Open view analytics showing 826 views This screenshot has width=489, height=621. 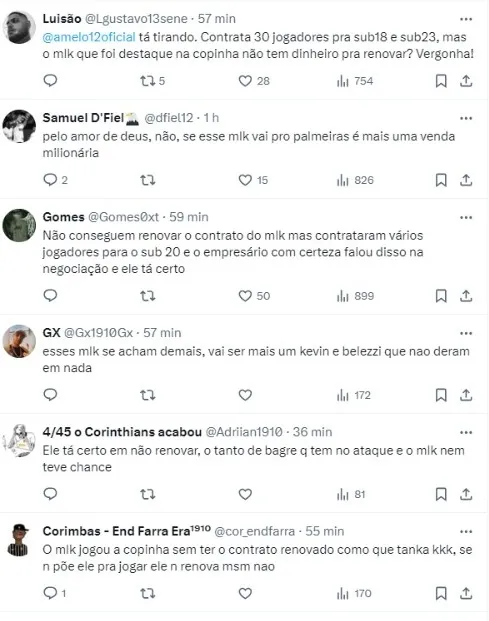click(x=355, y=180)
